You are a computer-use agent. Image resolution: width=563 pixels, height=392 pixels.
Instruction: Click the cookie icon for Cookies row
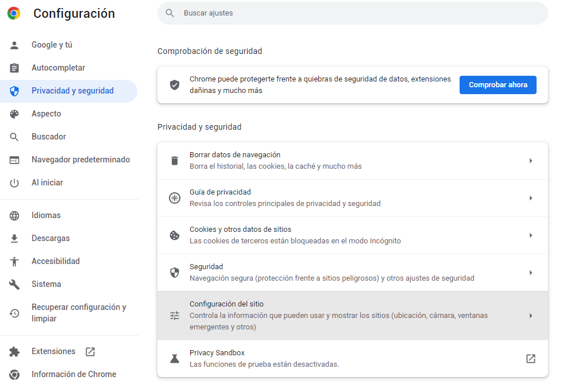click(175, 235)
